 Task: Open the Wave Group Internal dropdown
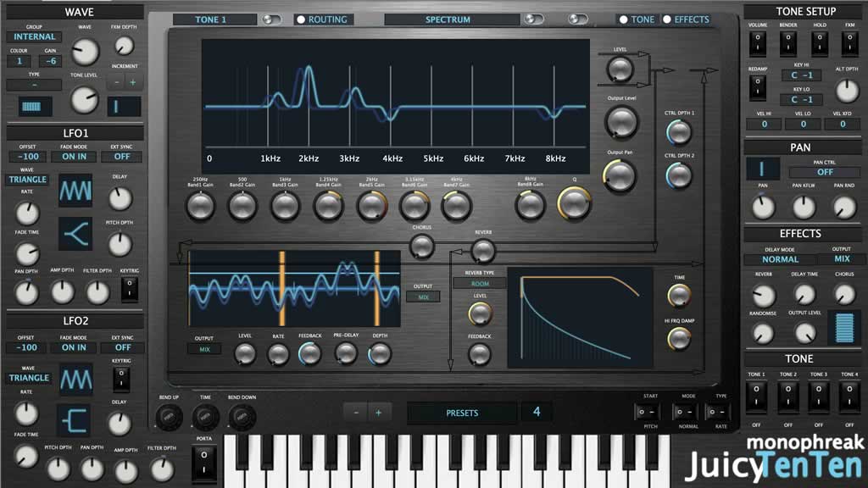click(x=34, y=36)
